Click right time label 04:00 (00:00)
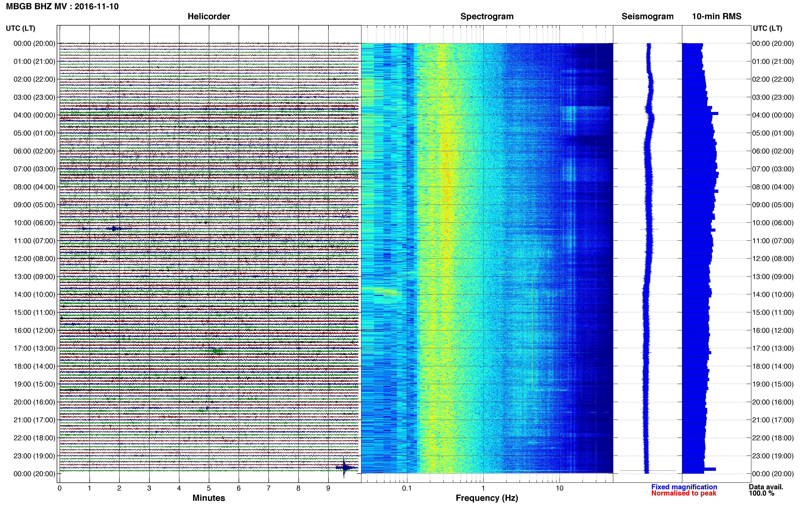Viewport: 812px width, 508px height. (773, 115)
